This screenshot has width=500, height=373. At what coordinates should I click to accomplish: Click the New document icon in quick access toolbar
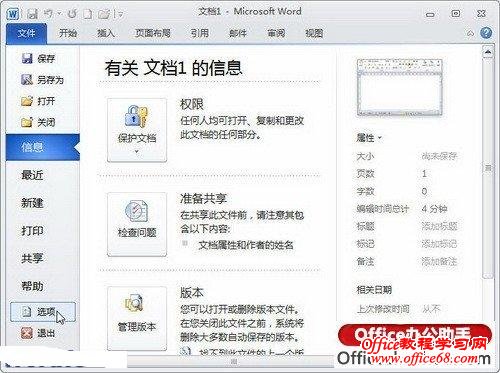tap(87, 14)
